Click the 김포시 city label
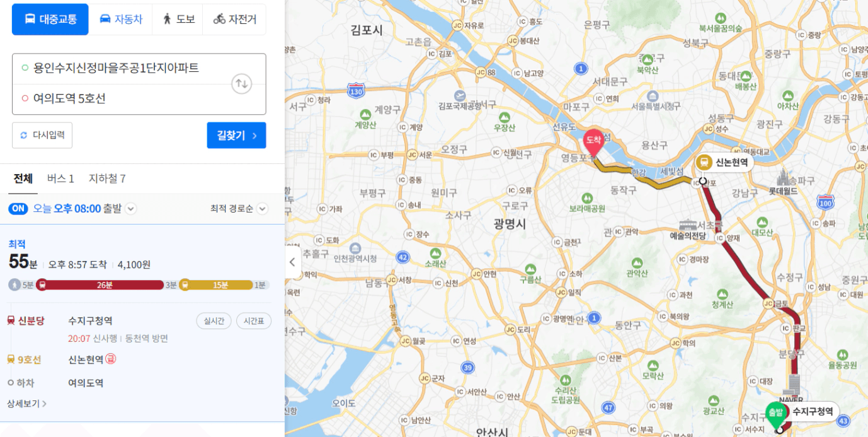 [x=367, y=29]
